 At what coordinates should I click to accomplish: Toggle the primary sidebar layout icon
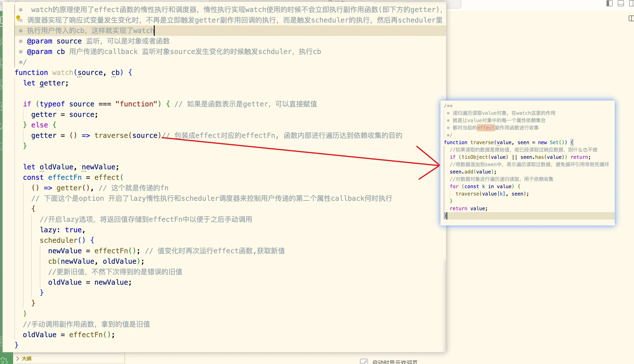pos(610,3)
